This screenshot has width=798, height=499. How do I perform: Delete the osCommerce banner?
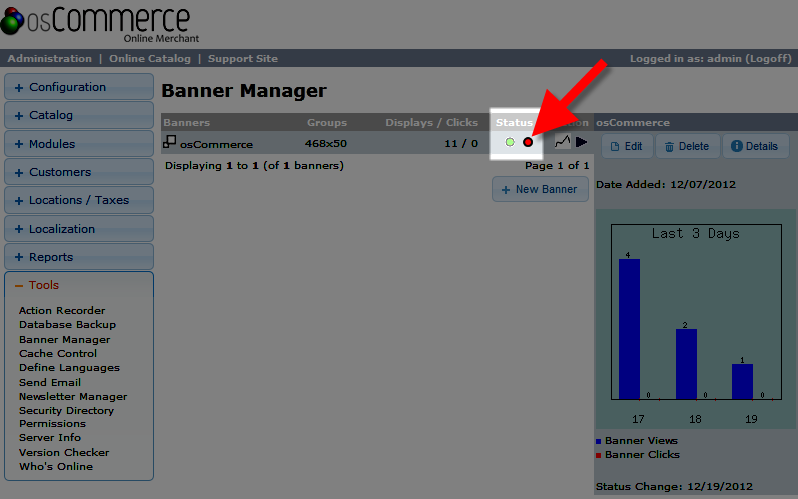(687, 146)
